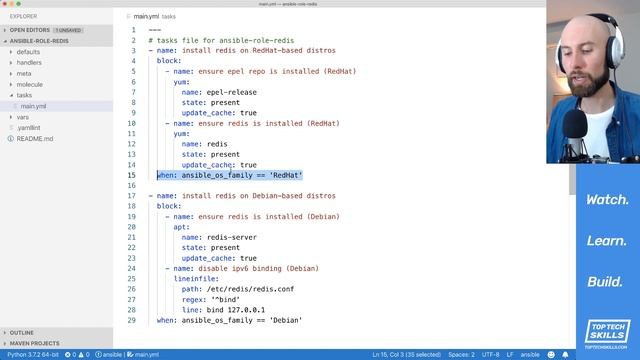Click the .yamllint file icon in explorer
This screenshot has height=360, width=640.
pos(11,128)
